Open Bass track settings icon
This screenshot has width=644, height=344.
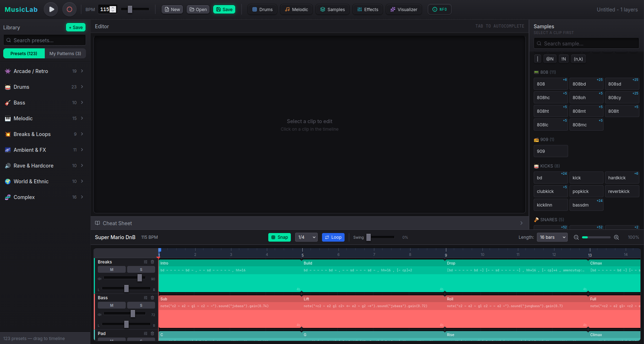click(145, 298)
